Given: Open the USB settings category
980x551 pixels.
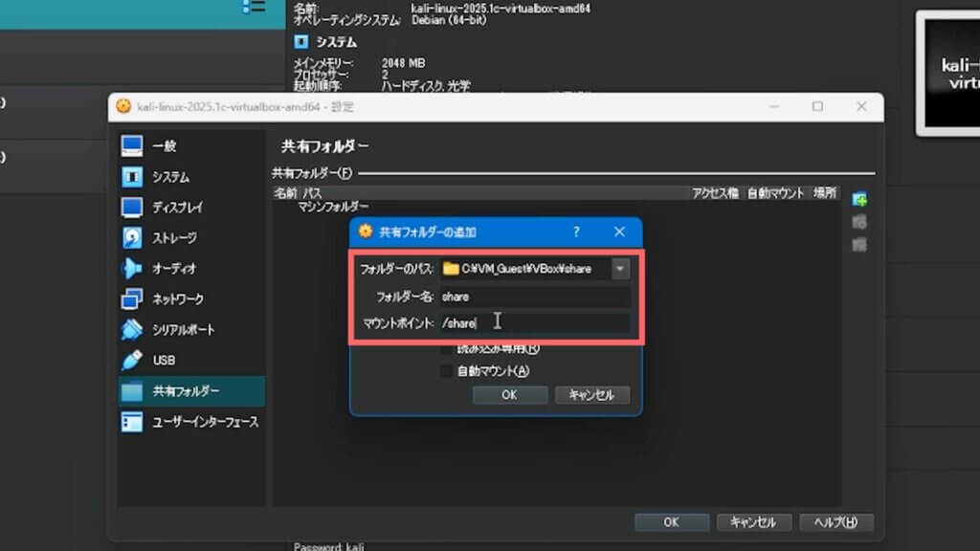Looking at the screenshot, I should tap(191, 361).
